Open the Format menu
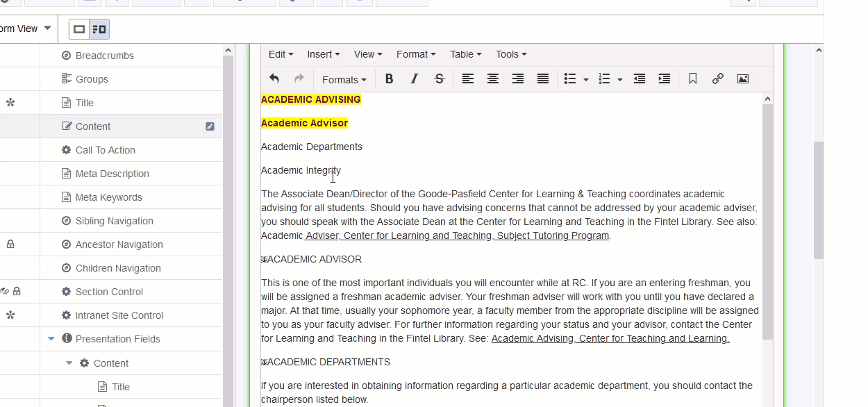This screenshot has height=407, width=868. coord(416,54)
